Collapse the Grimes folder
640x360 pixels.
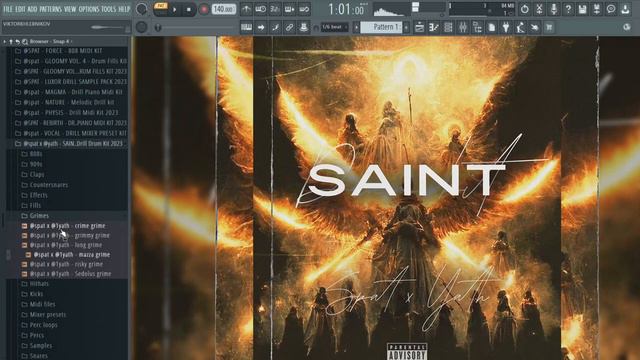click(39, 216)
